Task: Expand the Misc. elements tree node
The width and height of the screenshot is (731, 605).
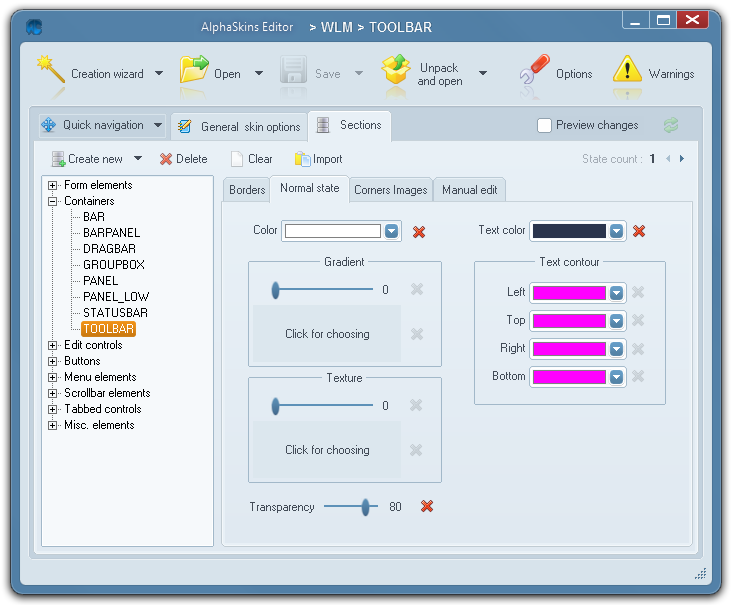Action: [x=53, y=426]
